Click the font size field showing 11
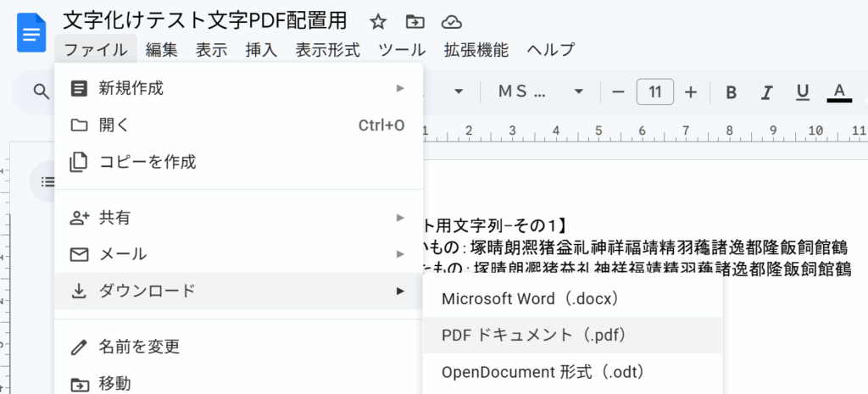The width and height of the screenshot is (868, 394). click(x=654, y=92)
